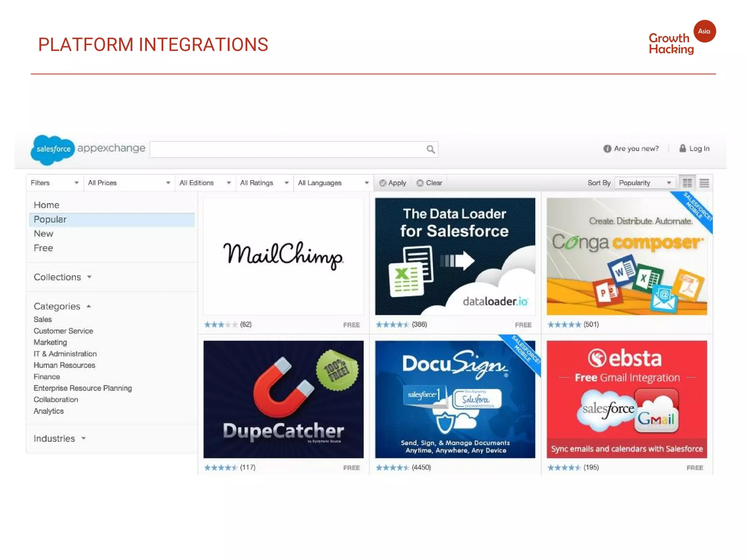Click FREE label under DupeCatcher
Screen dimensions: 747x560
pos(351,468)
